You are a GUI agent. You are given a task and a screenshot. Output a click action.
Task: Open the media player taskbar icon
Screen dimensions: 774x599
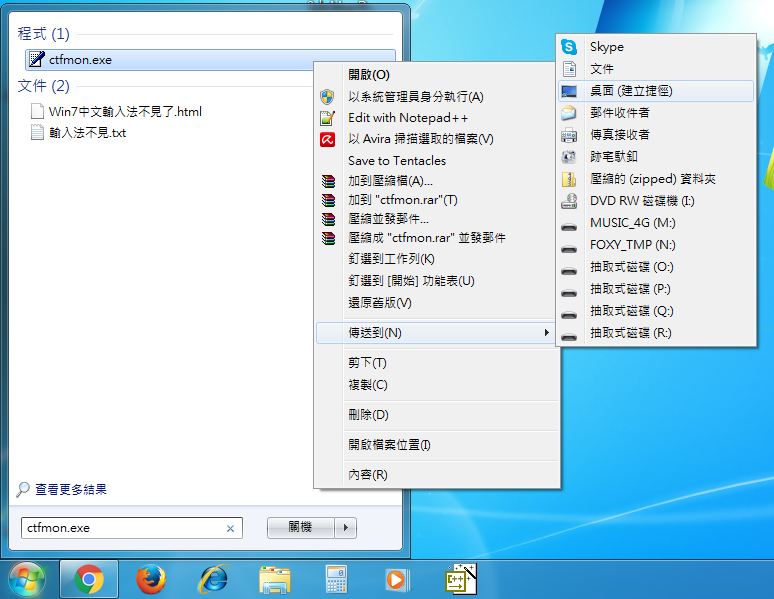click(x=398, y=580)
